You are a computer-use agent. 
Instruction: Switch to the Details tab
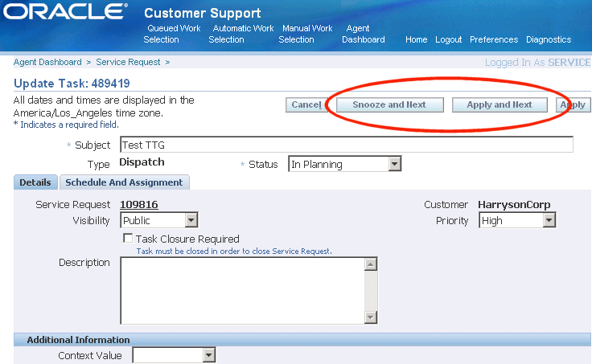click(35, 182)
